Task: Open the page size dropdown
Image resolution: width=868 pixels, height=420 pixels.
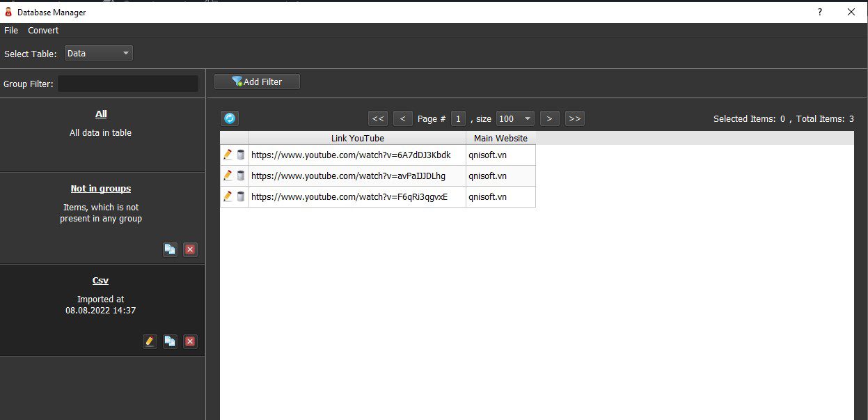Action: point(515,118)
